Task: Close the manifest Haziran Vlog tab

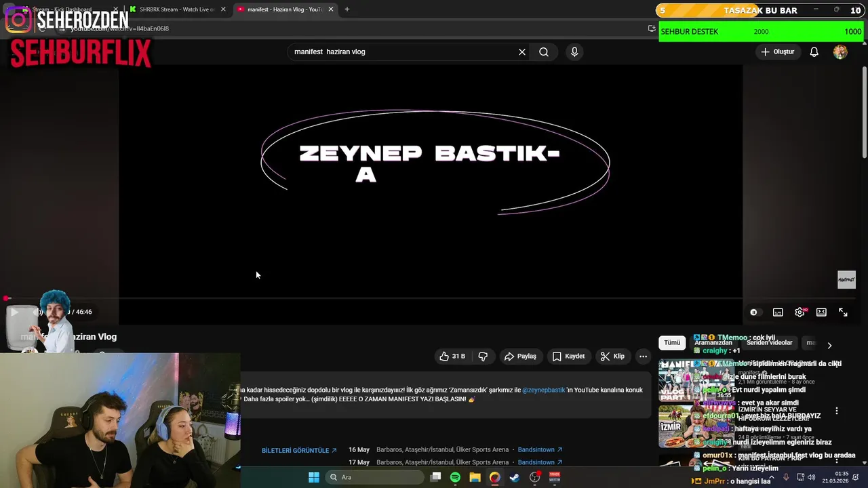Action: tap(331, 9)
